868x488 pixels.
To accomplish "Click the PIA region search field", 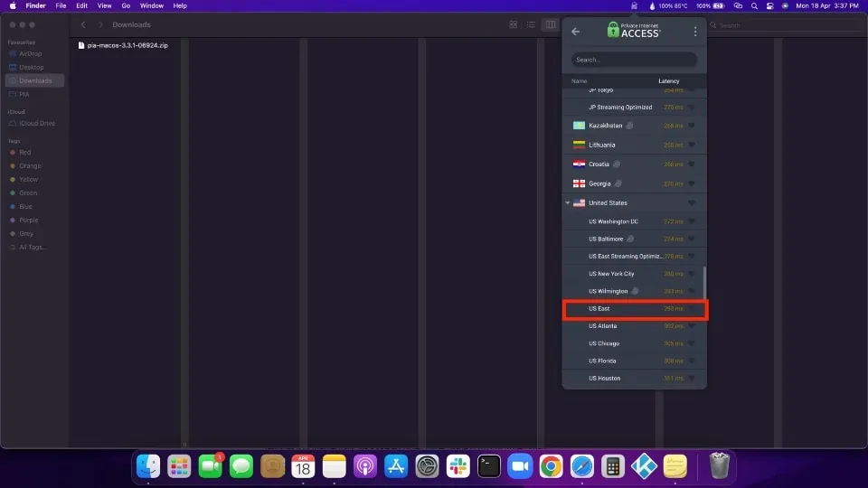I will pos(634,60).
